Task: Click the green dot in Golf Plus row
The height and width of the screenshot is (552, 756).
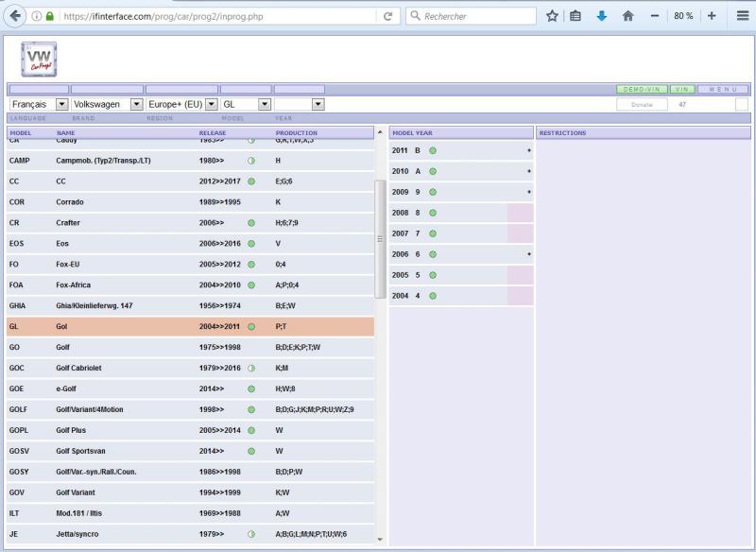Action: (251, 430)
